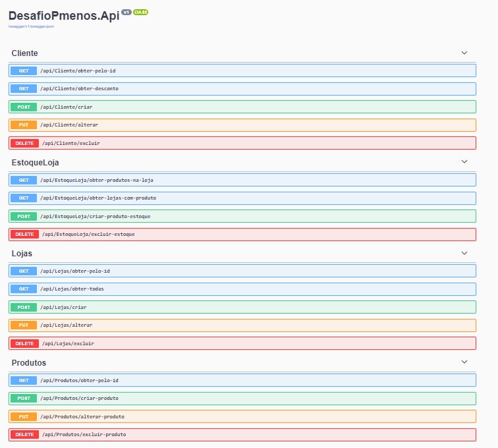Click the Cliente section heading
Screen dimensions: 498x448
(25, 53)
